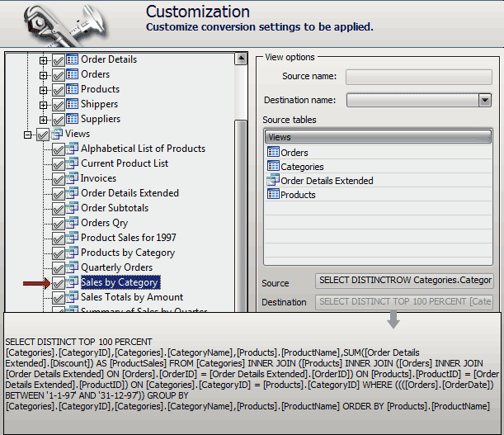Click the Alphabetical List of Products view icon
The width and height of the screenshot is (504, 435).
coord(72,149)
